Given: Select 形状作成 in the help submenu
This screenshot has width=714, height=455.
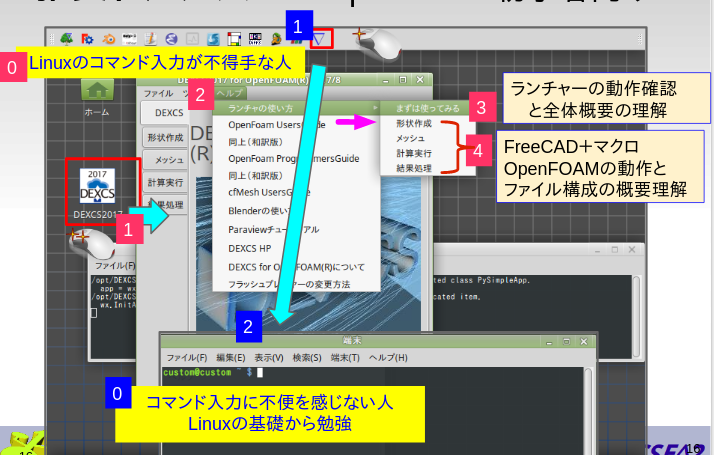Looking at the screenshot, I should (x=414, y=123).
